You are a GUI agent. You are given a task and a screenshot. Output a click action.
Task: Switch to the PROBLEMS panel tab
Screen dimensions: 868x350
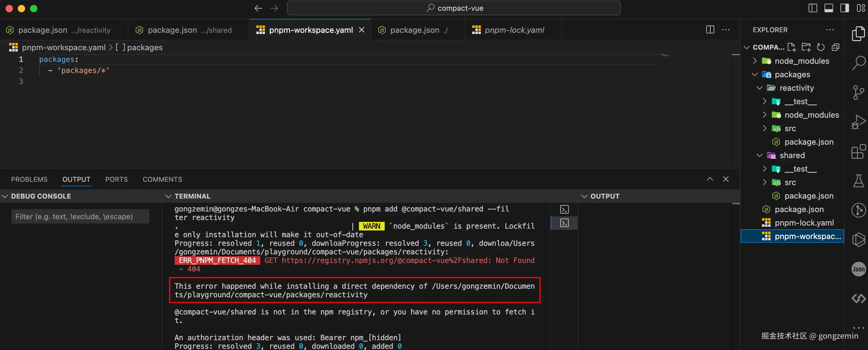point(29,179)
